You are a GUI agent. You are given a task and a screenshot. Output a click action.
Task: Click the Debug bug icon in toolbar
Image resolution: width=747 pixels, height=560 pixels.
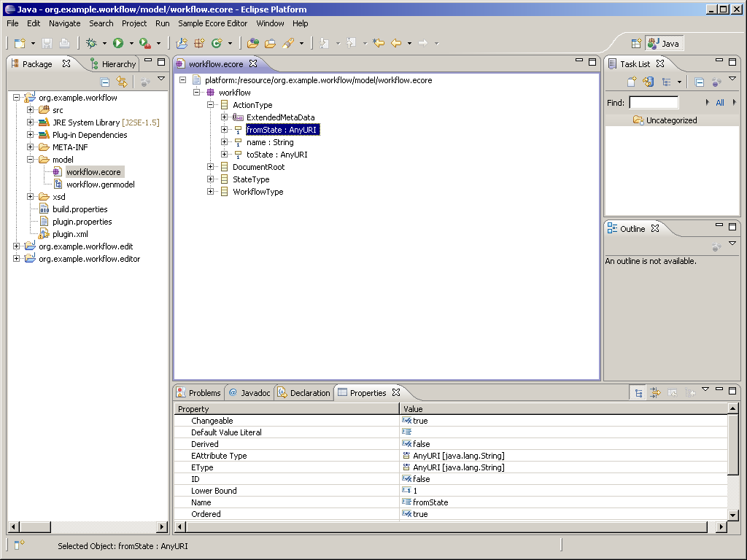click(x=92, y=44)
